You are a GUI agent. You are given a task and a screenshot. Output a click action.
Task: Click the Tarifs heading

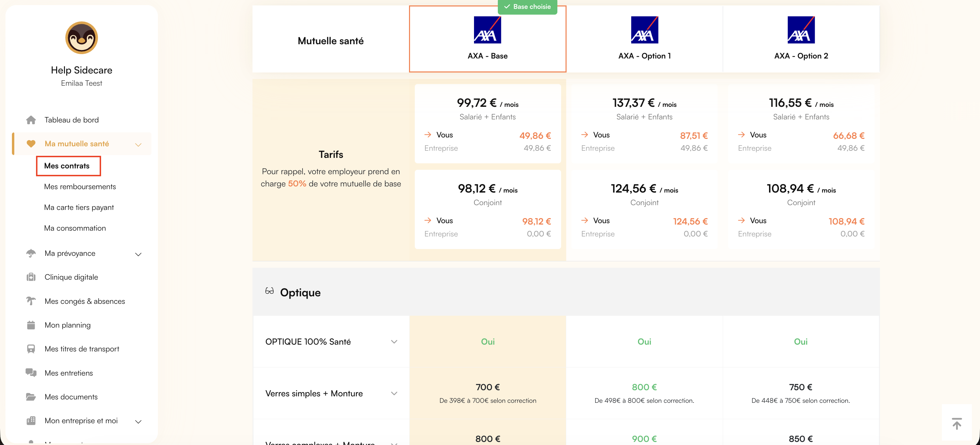(331, 154)
